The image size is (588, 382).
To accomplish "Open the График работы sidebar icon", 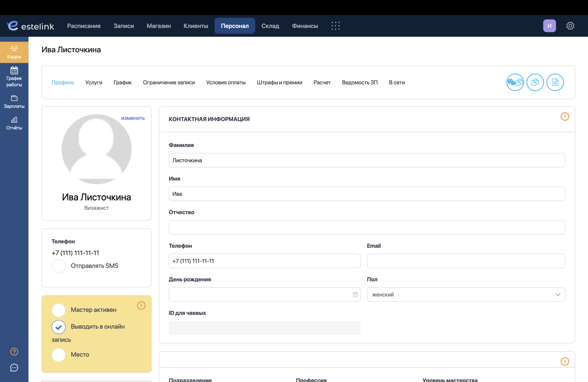I will pos(14,77).
